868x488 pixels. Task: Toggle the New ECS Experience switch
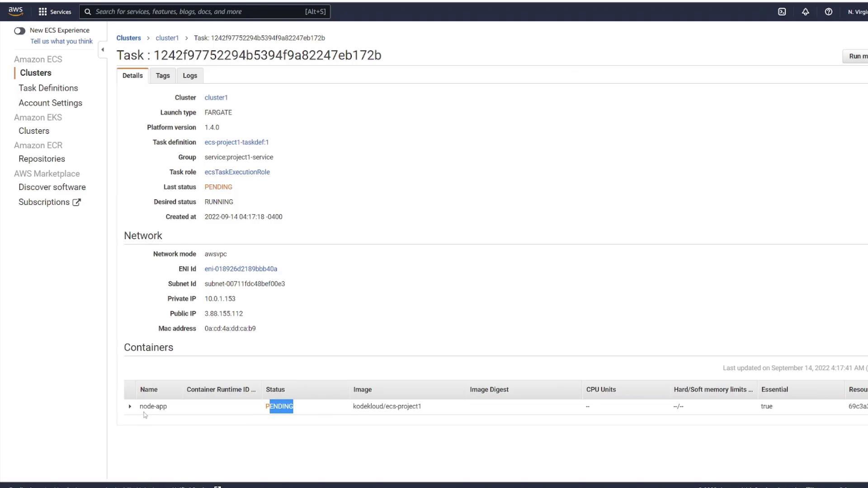click(19, 31)
